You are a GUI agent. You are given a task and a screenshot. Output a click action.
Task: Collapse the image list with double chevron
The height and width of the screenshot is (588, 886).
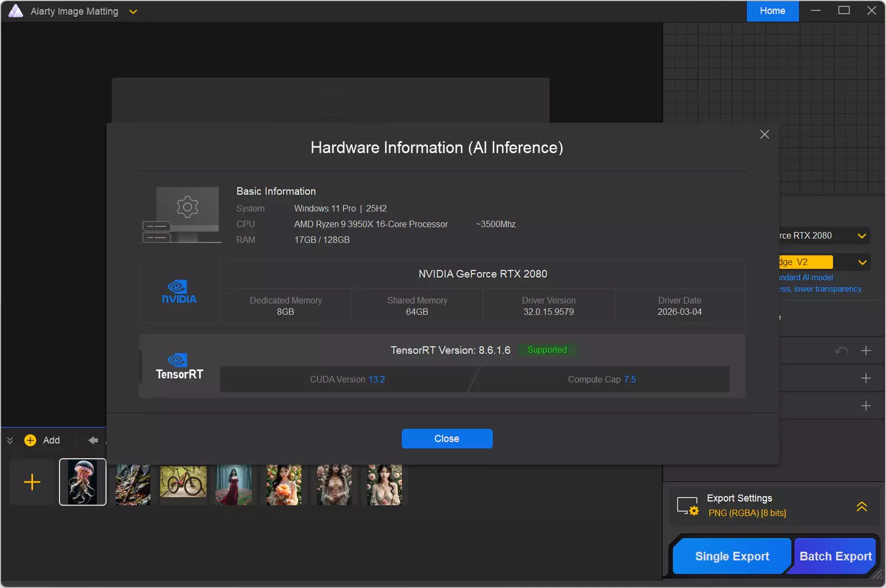pos(10,440)
